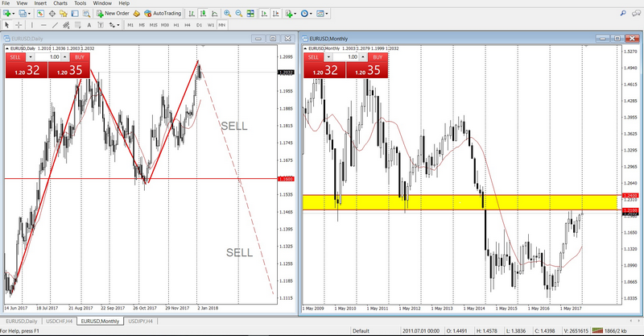Click the lot size field on Daily chart
Screen dimensions: 644x336
pos(52,57)
